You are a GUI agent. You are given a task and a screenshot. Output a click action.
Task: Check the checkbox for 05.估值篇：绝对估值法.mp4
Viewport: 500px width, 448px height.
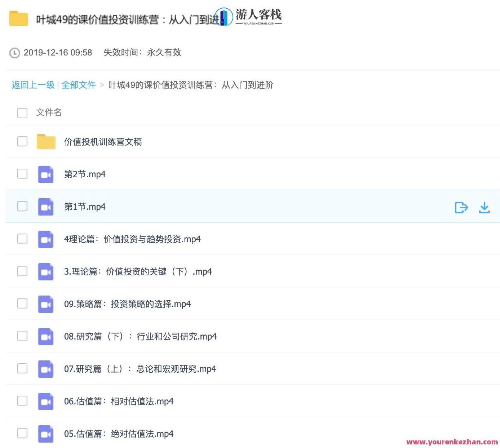pos(22,434)
